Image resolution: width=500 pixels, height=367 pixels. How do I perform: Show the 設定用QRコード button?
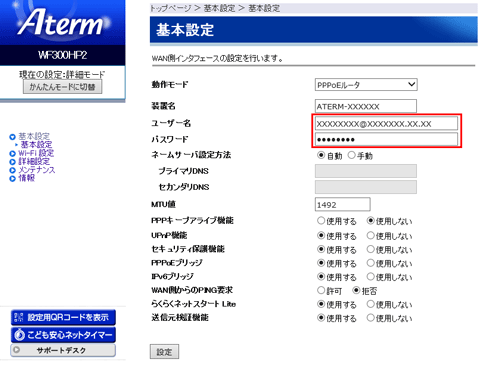[x=63, y=317]
